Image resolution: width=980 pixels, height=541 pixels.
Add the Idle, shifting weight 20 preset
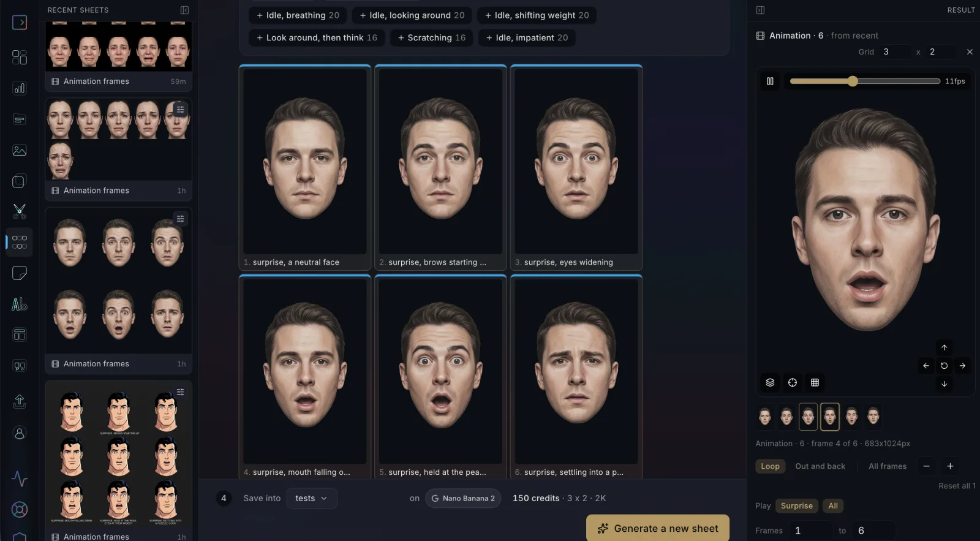pos(537,15)
